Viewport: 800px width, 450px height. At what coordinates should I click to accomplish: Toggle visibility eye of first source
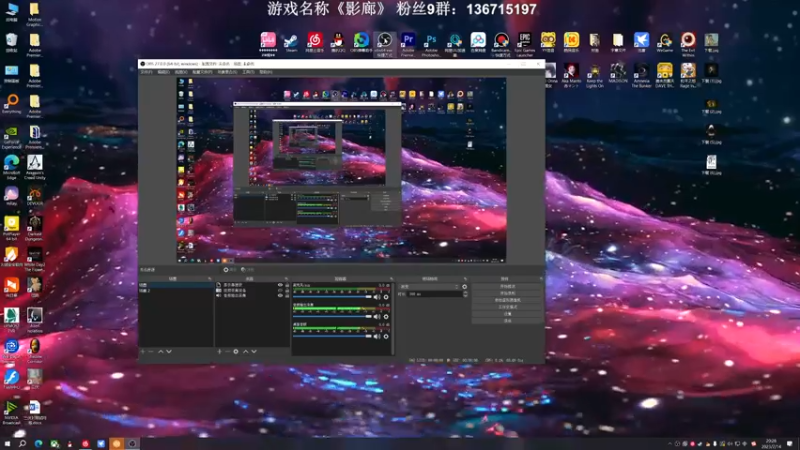[280, 285]
